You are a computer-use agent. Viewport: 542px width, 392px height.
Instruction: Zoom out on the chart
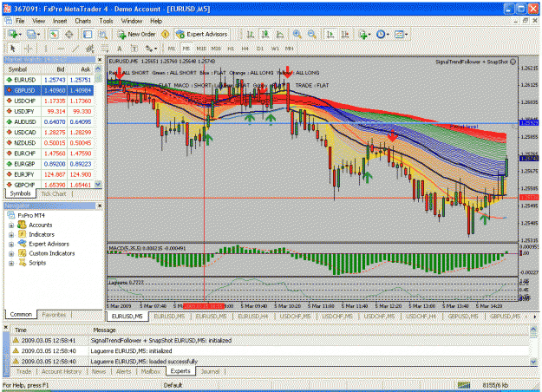pyautogui.click(x=312, y=34)
